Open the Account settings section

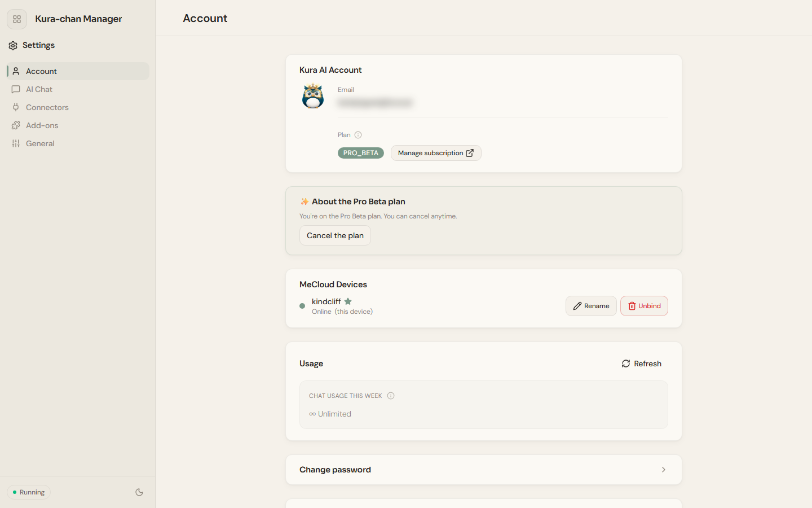(78, 71)
